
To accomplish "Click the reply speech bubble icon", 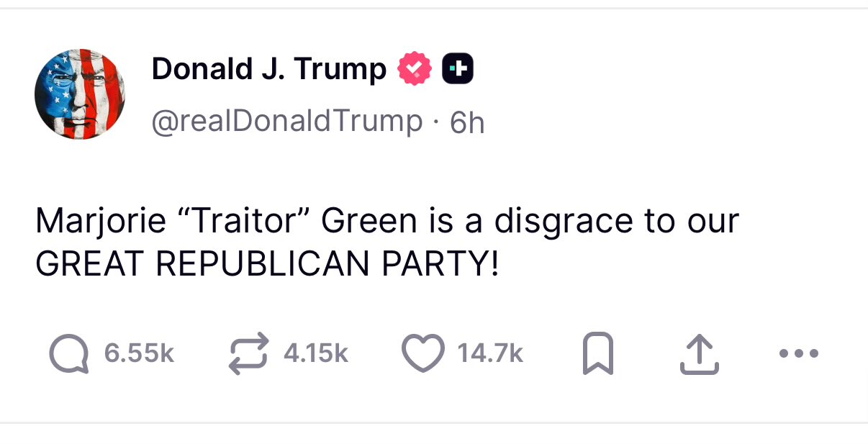I will pos(69,354).
